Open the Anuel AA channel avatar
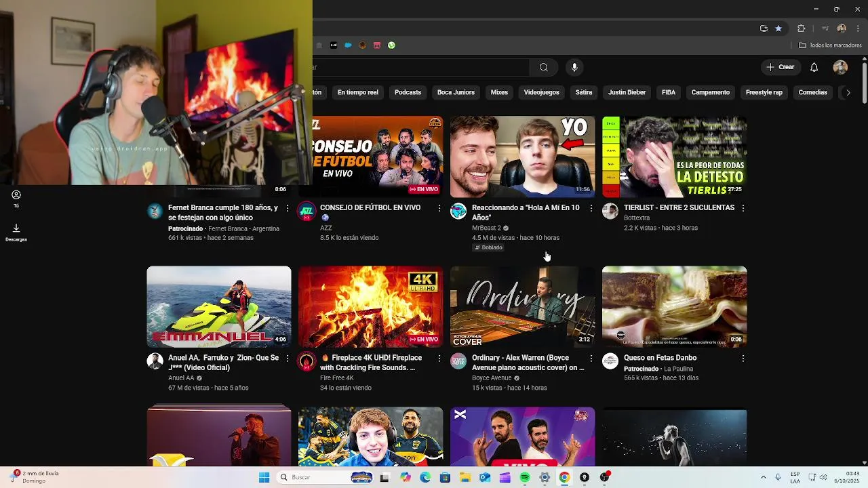This screenshot has height=488, width=868. pyautogui.click(x=155, y=361)
